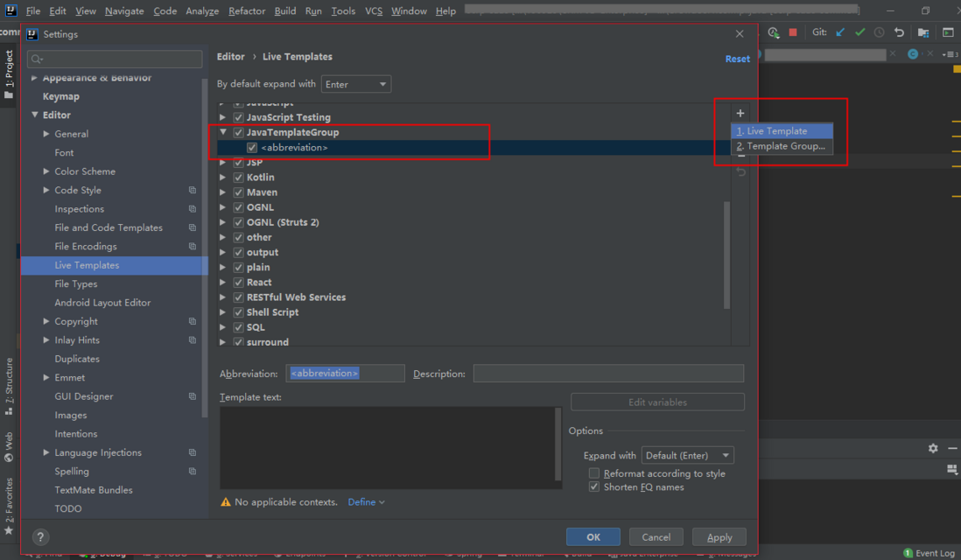Toggle the Maven group checkbox

pos(238,192)
